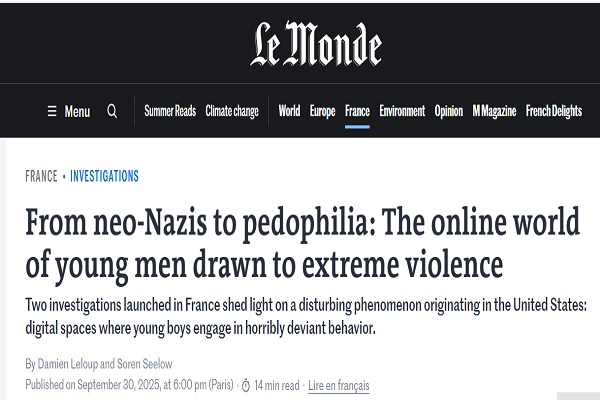
Task: Select the Europe tab
Action: 323,111
